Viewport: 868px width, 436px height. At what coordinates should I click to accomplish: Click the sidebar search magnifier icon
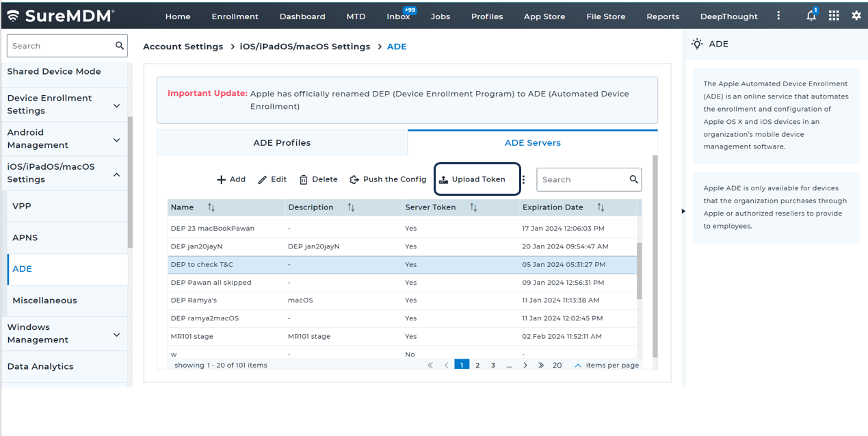[x=120, y=46]
